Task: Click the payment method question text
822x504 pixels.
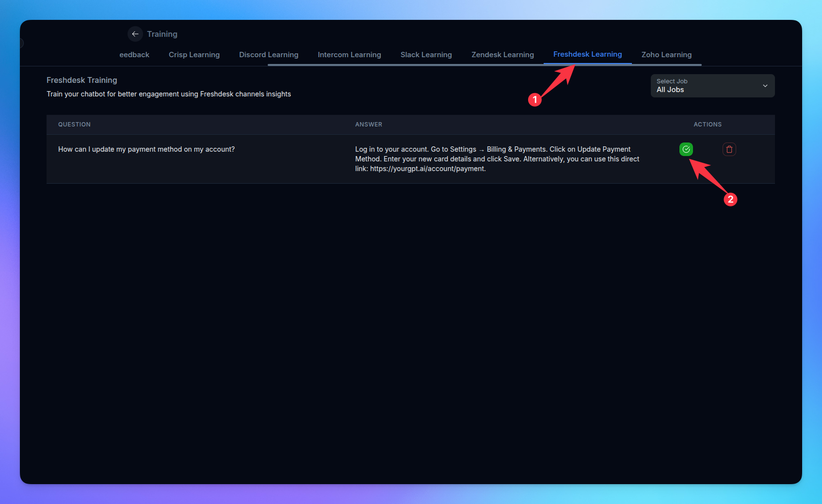Action: 146,149
